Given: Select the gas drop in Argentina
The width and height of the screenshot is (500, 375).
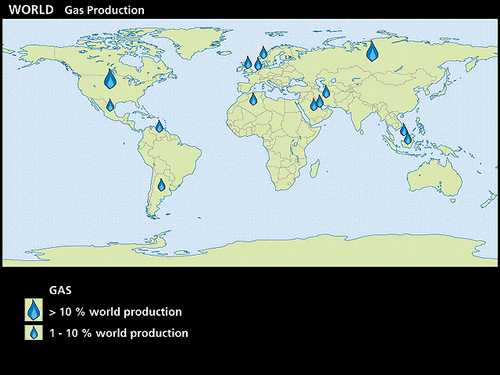Looking at the screenshot, I should pos(161,185).
